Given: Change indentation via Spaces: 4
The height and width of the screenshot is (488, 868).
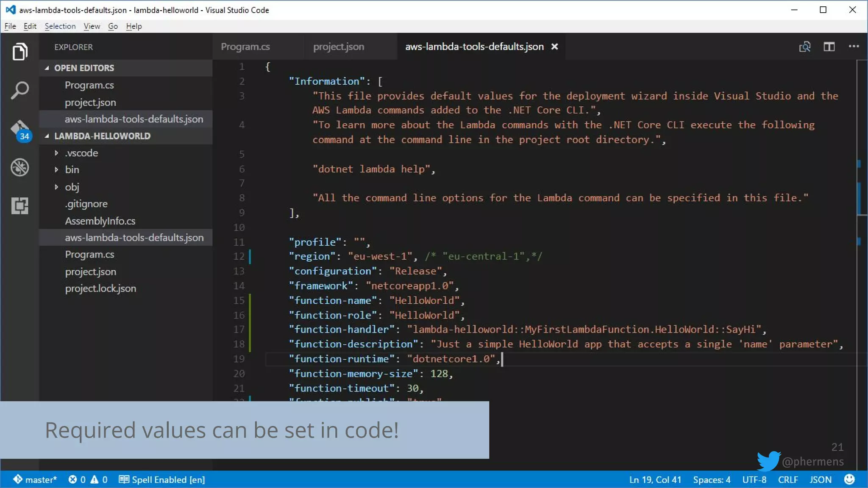Looking at the screenshot, I should click(x=712, y=479).
